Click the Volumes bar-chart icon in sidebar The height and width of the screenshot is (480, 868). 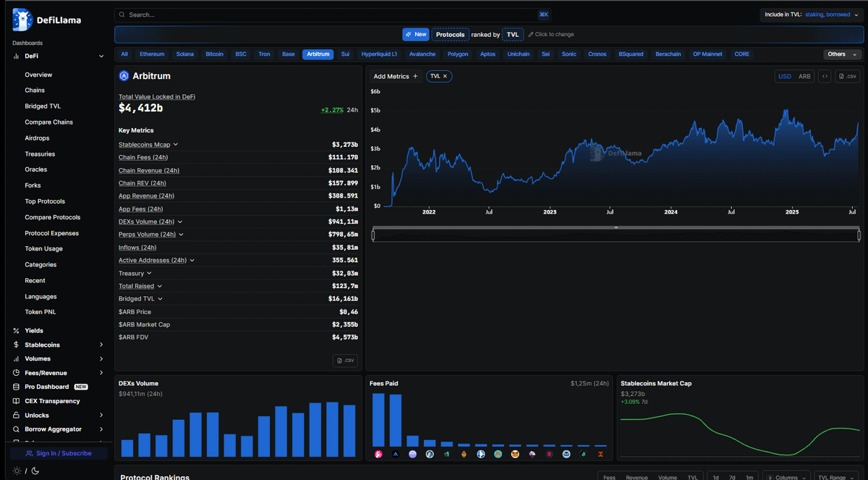(17, 359)
